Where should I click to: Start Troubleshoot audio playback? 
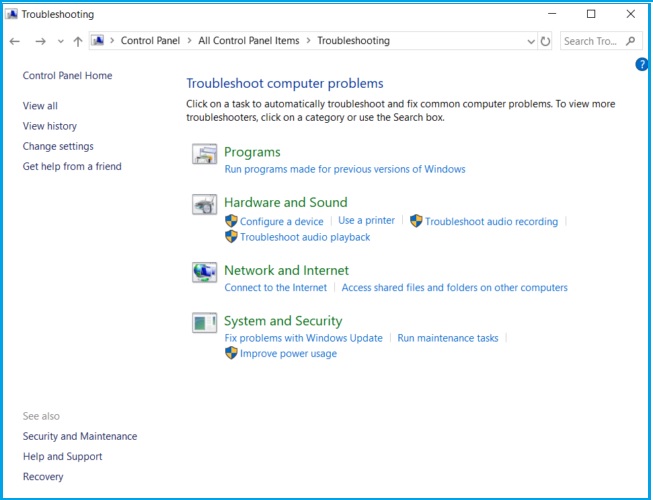(305, 237)
